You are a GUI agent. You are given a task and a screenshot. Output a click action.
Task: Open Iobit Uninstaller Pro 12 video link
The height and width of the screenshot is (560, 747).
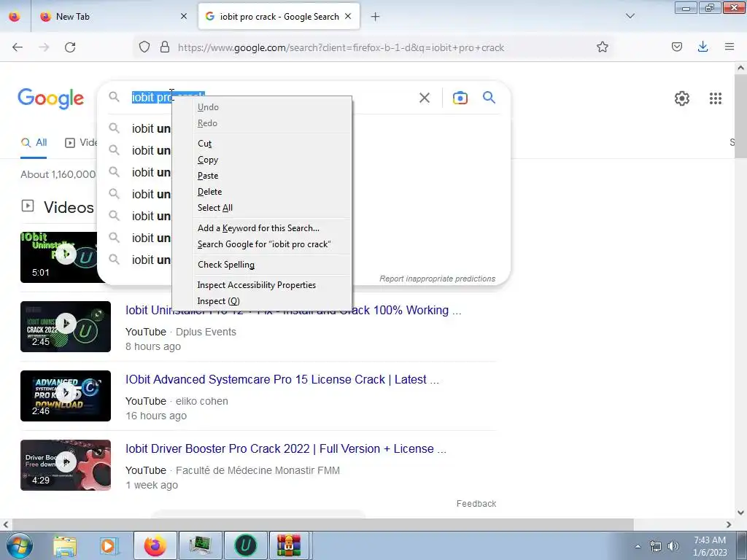[x=293, y=311]
